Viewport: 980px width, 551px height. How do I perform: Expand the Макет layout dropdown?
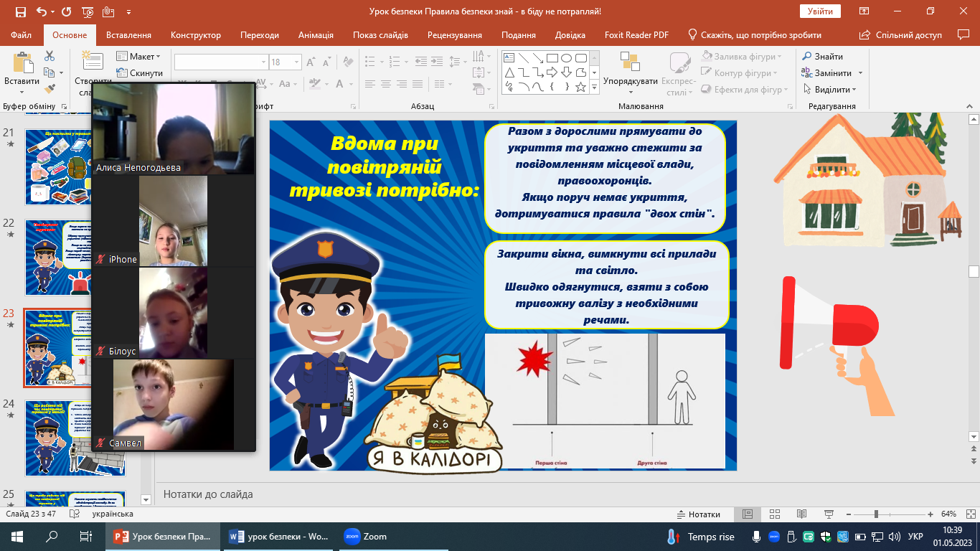pyautogui.click(x=144, y=57)
